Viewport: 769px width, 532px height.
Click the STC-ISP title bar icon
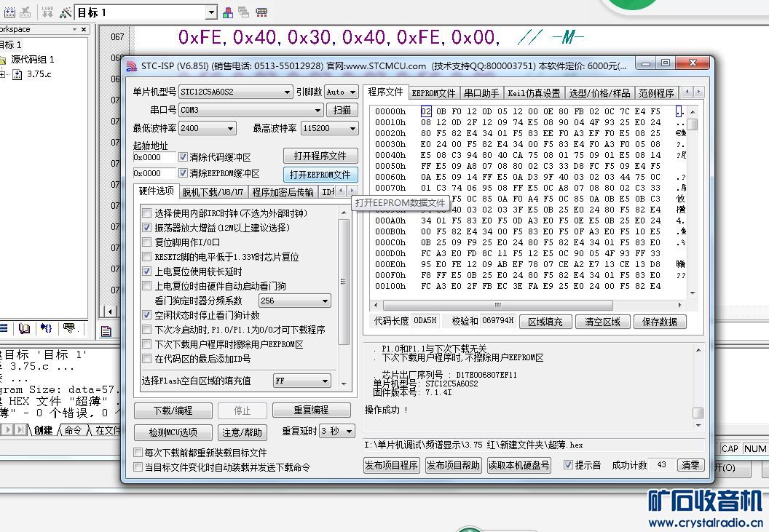point(131,65)
